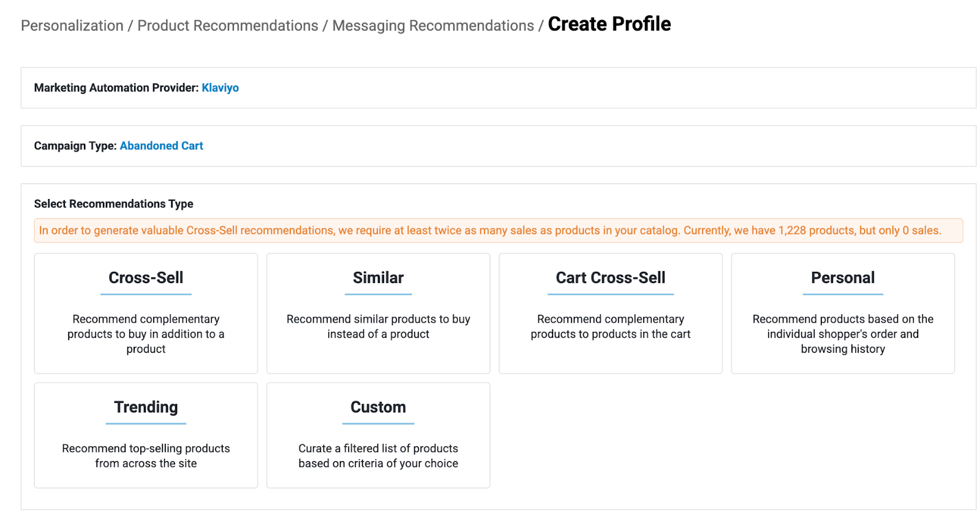The width and height of the screenshot is (980, 515).
Task: Click the Select Recommendations Type heading
Action: click(x=114, y=204)
